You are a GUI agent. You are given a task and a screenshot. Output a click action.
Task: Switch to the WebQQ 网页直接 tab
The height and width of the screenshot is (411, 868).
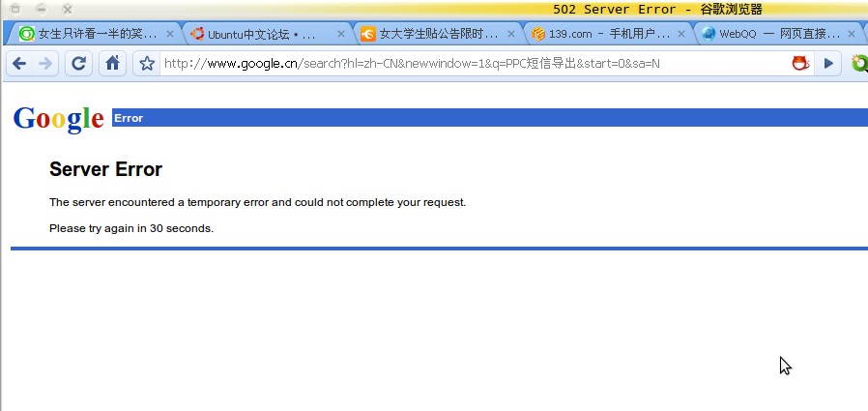point(778,35)
